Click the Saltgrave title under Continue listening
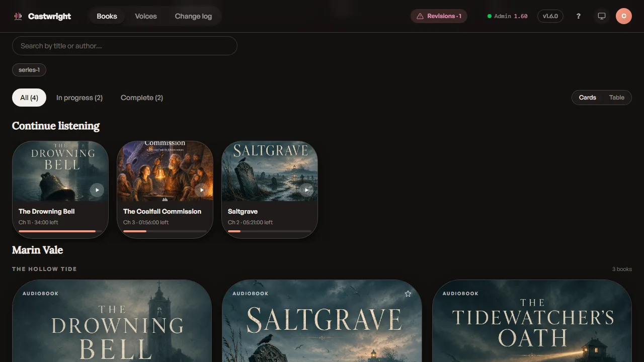This screenshot has width=644, height=362. tap(243, 211)
